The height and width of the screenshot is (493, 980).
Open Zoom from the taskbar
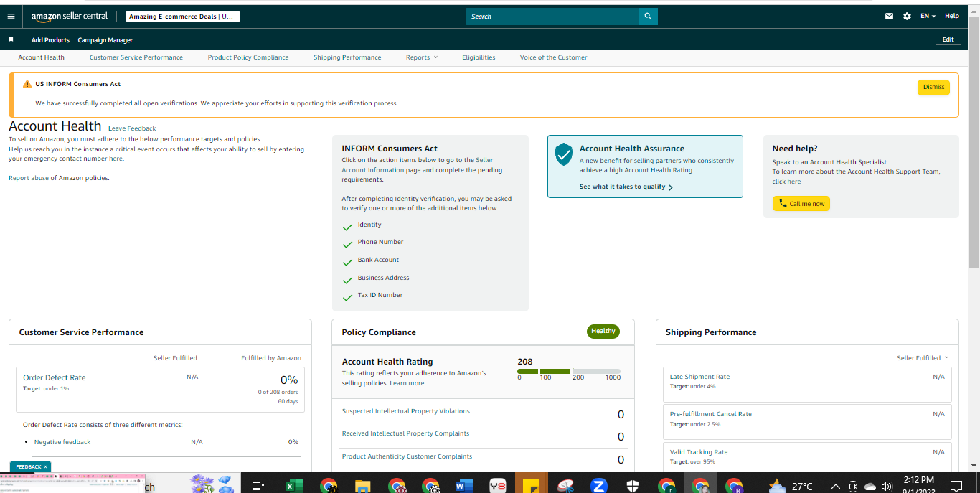pyautogui.click(x=598, y=486)
